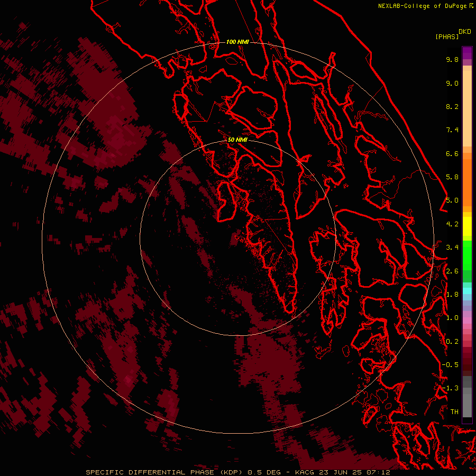The height and width of the screenshot is (476, 476).
Task: Click the -1.3 value on color scale
Action: pyautogui.click(x=450, y=388)
